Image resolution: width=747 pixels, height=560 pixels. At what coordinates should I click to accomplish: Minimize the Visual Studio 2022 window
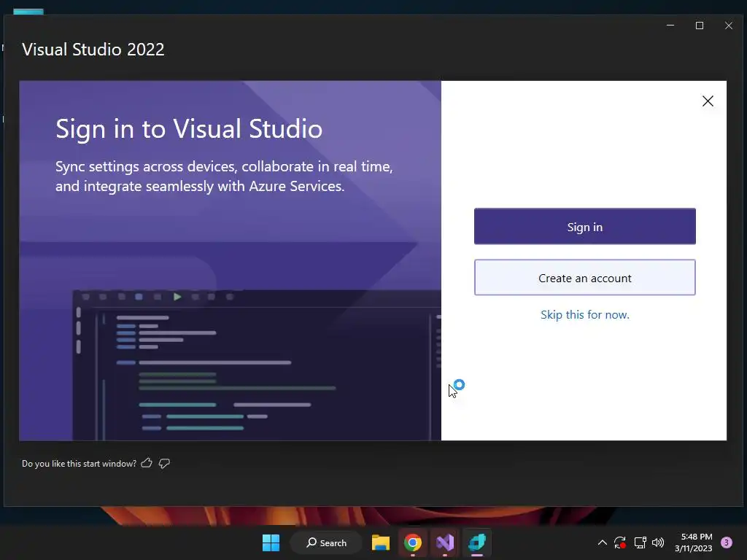coord(670,26)
